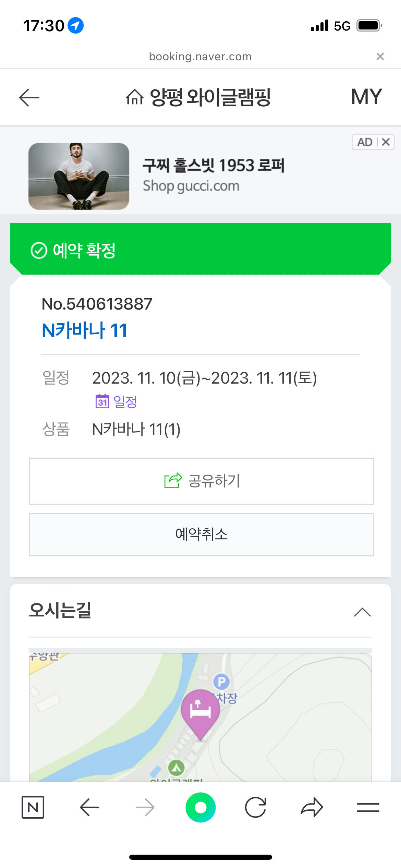Reload the page with the refresh icon

pyautogui.click(x=256, y=807)
